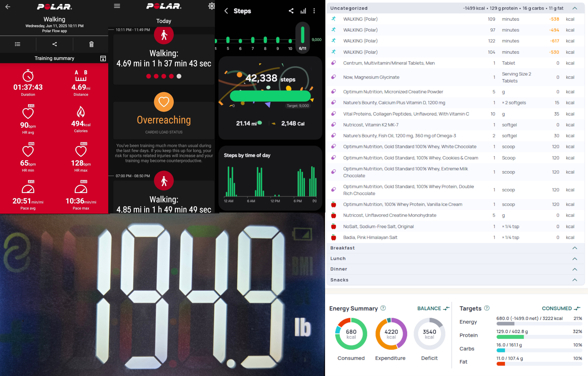The image size is (588, 376).
Task: Expand the Breakfast section
Action: tap(575, 248)
